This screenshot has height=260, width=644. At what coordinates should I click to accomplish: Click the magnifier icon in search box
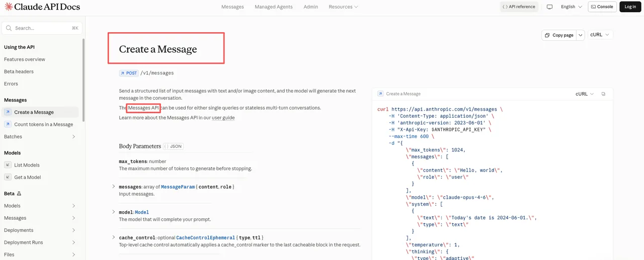9,28
